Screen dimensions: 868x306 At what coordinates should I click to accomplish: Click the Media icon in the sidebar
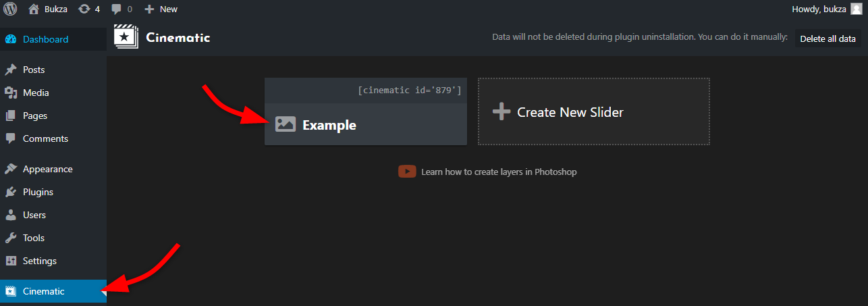click(10, 93)
